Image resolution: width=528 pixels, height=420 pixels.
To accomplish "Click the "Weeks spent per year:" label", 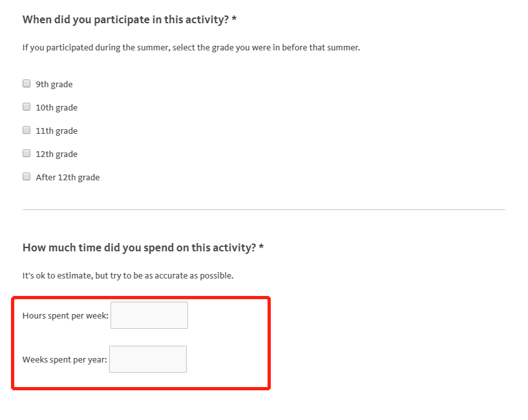I will click(x=65, y=360).
